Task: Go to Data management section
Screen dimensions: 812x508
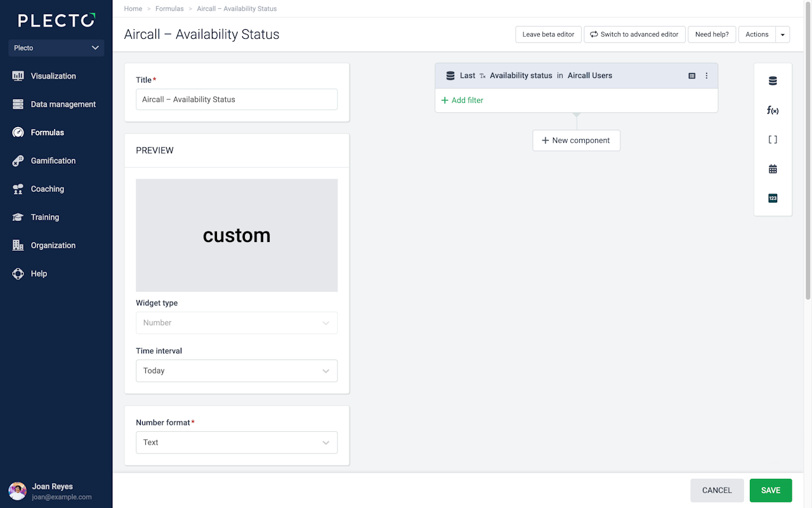Action: click(x=63, y=104)
